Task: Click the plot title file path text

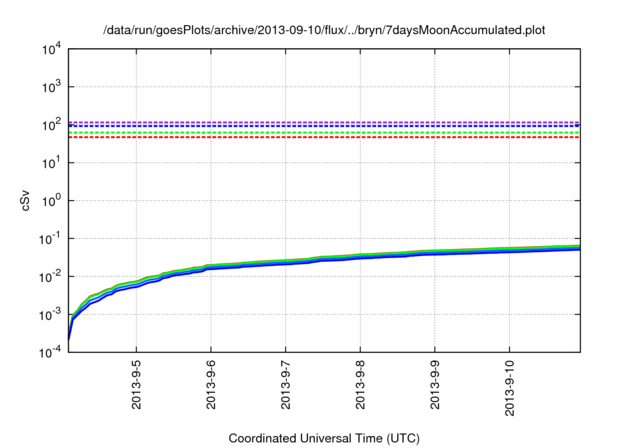Action: pyautogui.click(x=324, y=31)
